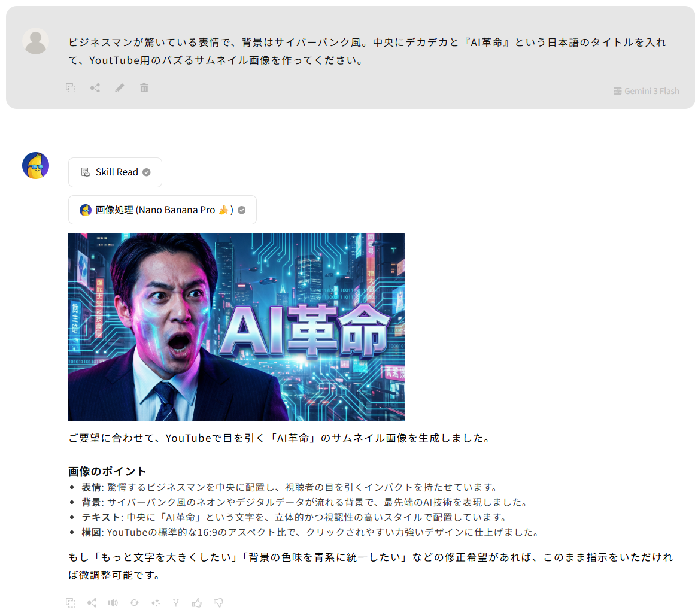Click the sparkle enhance icon below the response
This screenshot has height=616, width=695.
[x=155, y=603]
